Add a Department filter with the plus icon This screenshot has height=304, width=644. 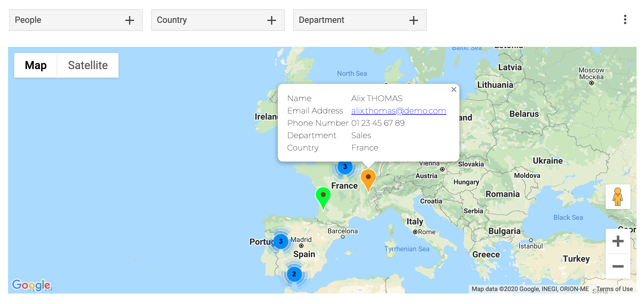414,20
